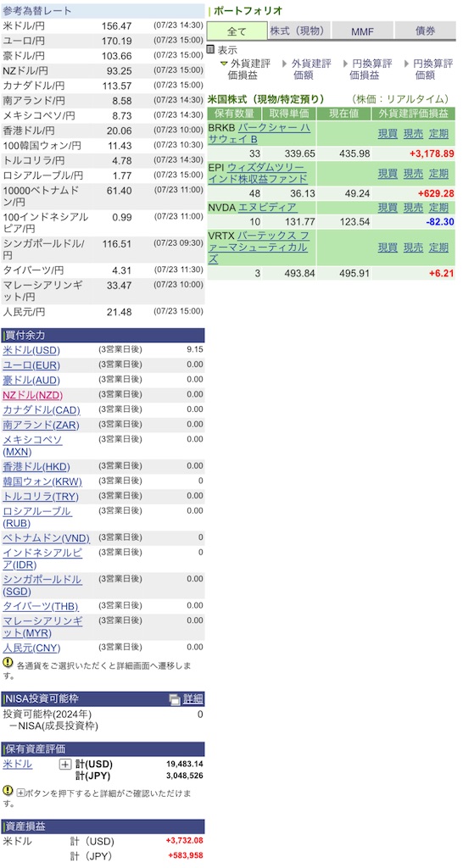Open the NISA 詳細 window icon
This screenshot has height=868, width=463.
click(x=175, y=699)
